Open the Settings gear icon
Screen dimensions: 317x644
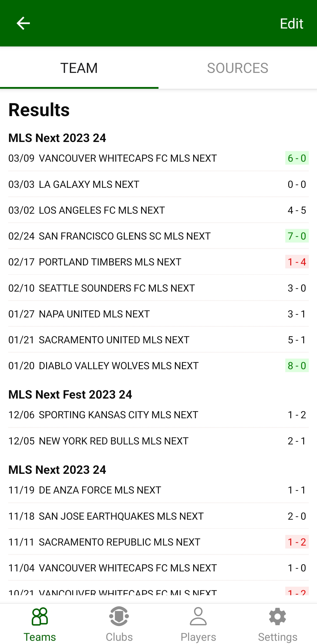277,616
